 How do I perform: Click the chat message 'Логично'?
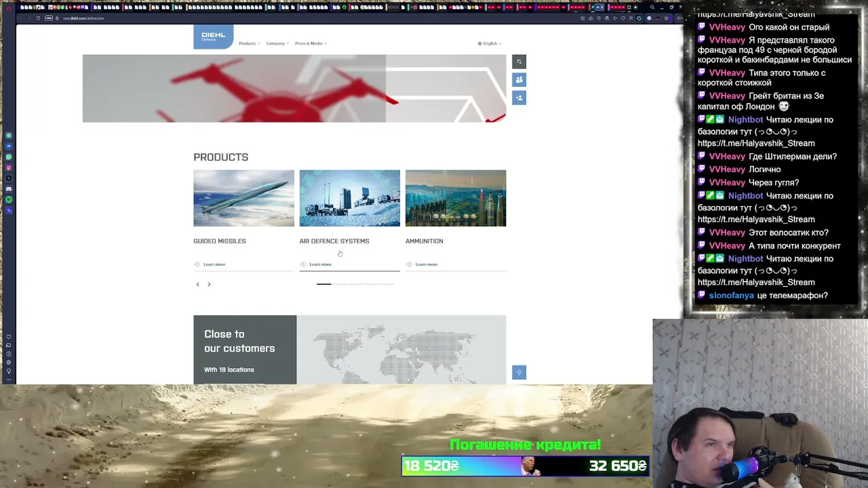point(765,169)
